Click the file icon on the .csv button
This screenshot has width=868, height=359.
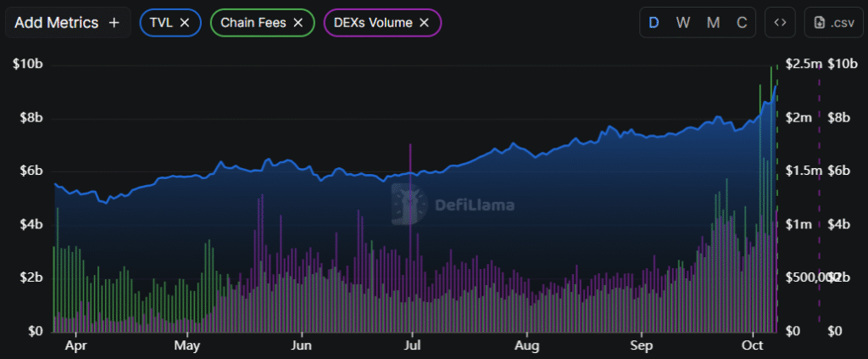tap(820, 23)
